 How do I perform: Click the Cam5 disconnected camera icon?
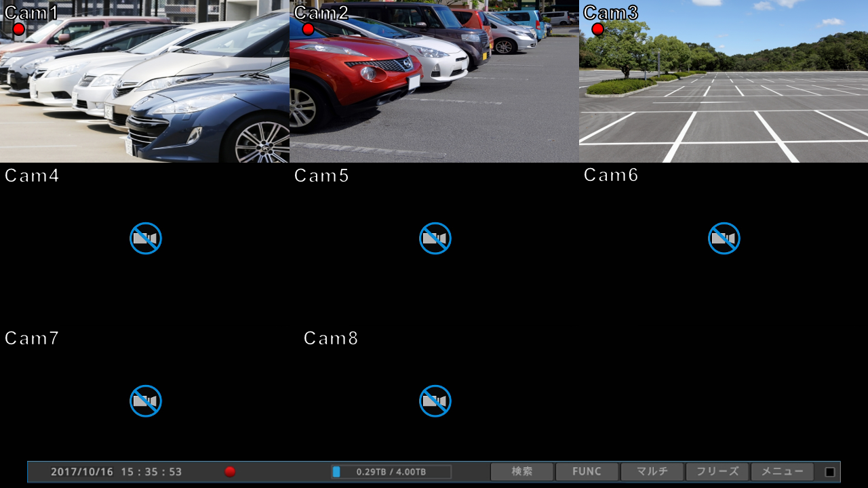coord(435,239)
